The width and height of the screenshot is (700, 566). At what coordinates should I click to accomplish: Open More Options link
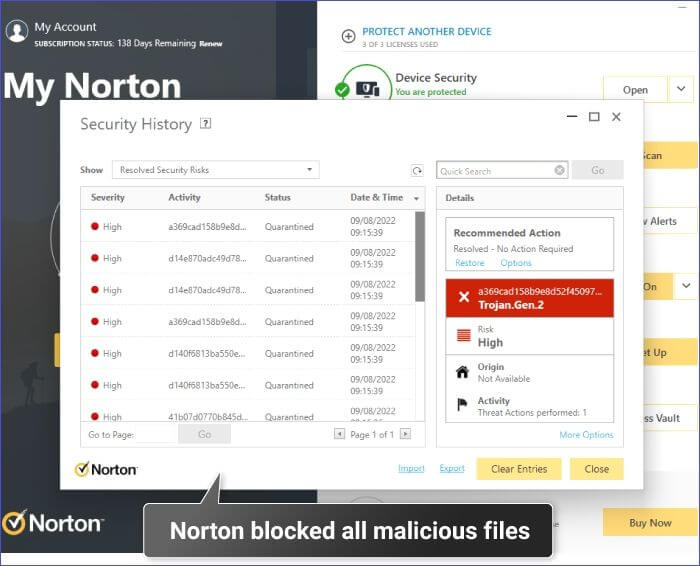coord(586,435)
